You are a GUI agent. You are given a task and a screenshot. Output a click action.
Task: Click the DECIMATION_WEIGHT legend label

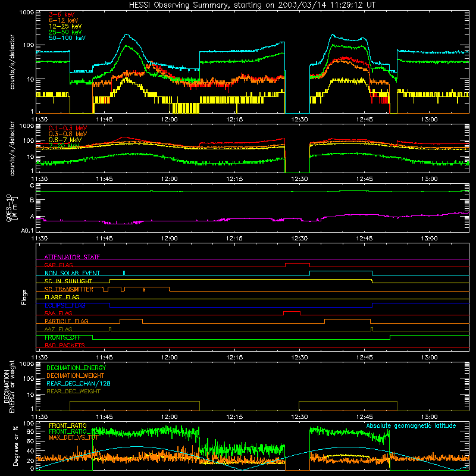click(x=76, y=376)
